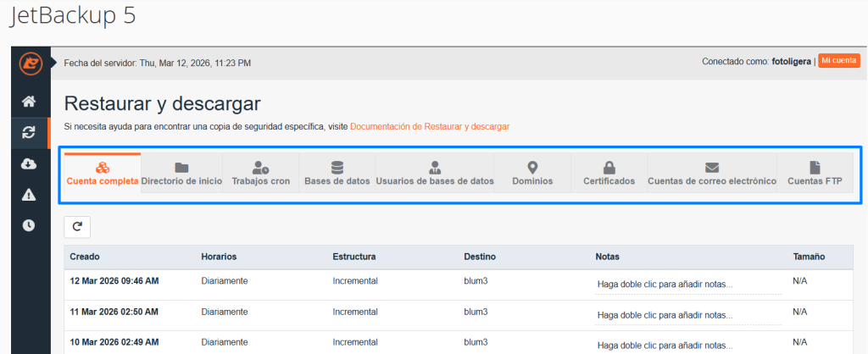Open Documentación de Restaurar y descargar link
This screenshot has height=354, width=868.
[x=430, y=126]
